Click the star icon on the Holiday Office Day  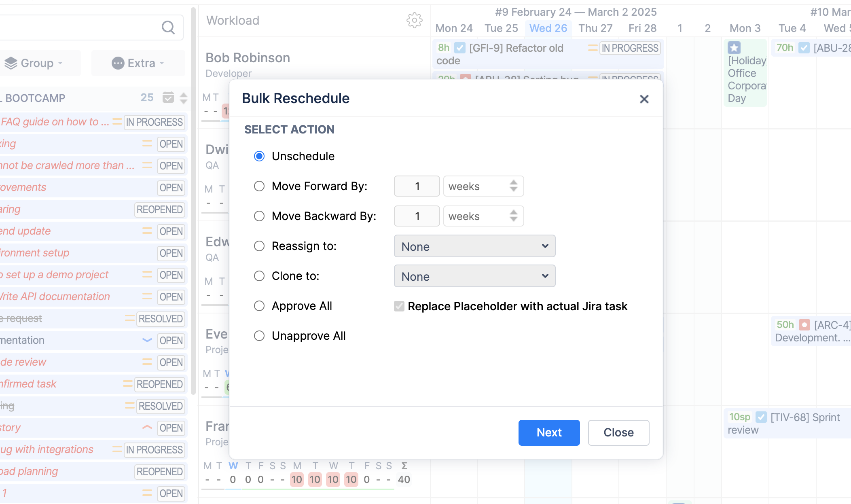[733, 48]
